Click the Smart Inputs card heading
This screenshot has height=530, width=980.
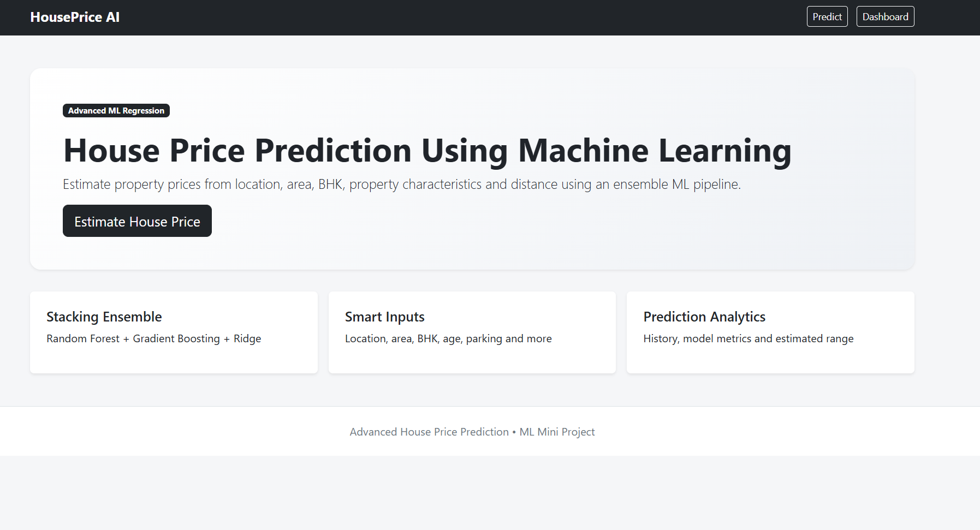pos(384,317)
